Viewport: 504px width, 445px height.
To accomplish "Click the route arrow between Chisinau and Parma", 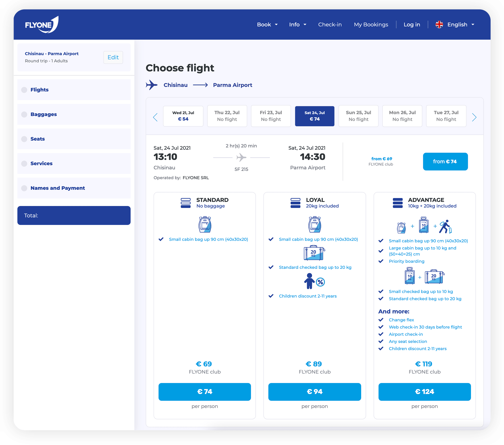I will (200, 85).
